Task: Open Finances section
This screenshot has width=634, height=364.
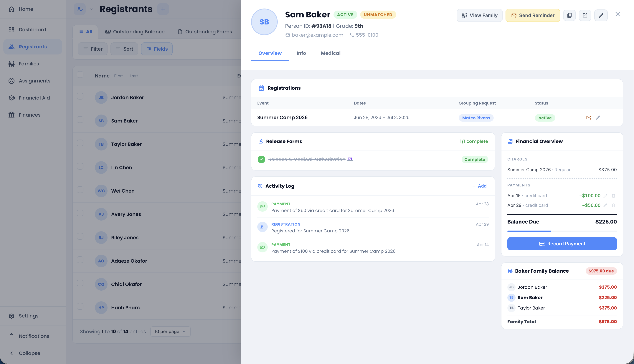Action: point(33,115)
